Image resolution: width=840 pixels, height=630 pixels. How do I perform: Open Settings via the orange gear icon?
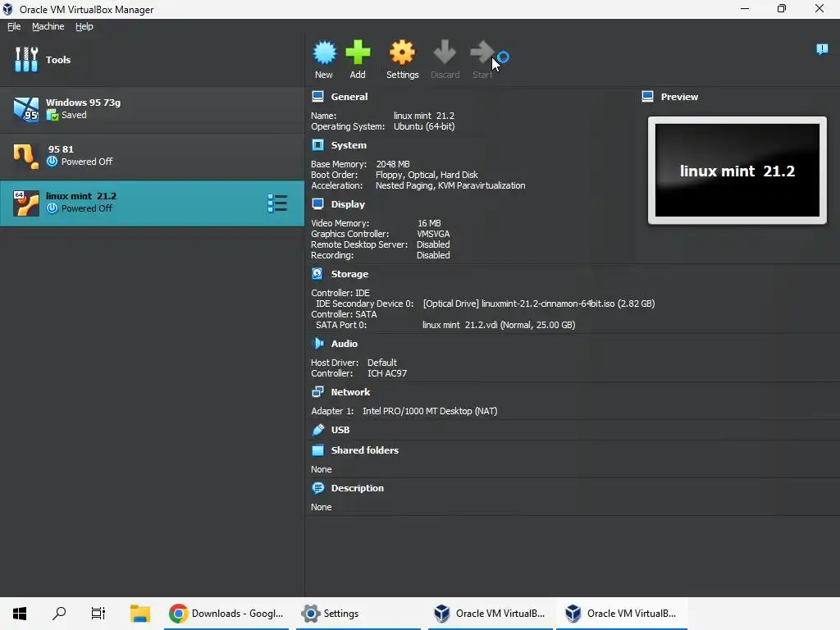pyautogui.click(x=402, y=52)
